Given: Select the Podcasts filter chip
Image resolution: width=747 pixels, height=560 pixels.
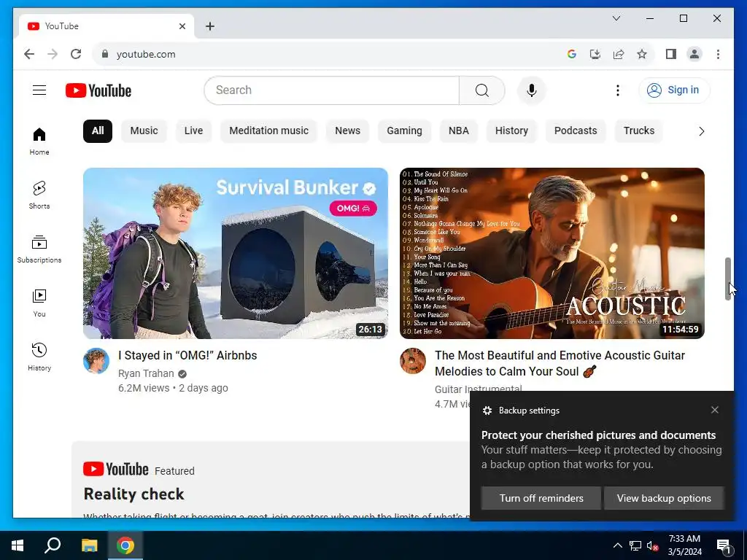Looking at the screenshot, I should pyautogui.click(x=576, y=131).
